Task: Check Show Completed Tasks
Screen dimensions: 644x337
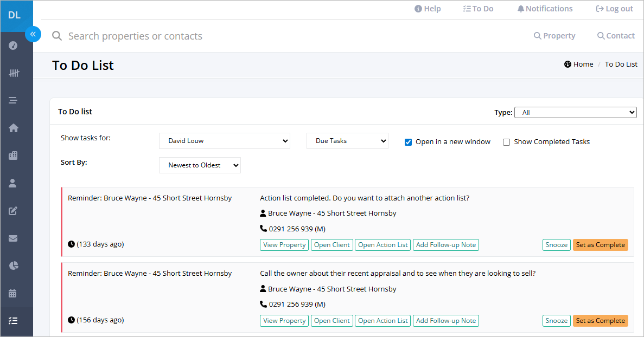Action: pyautogui.click(x=506, y=142)
